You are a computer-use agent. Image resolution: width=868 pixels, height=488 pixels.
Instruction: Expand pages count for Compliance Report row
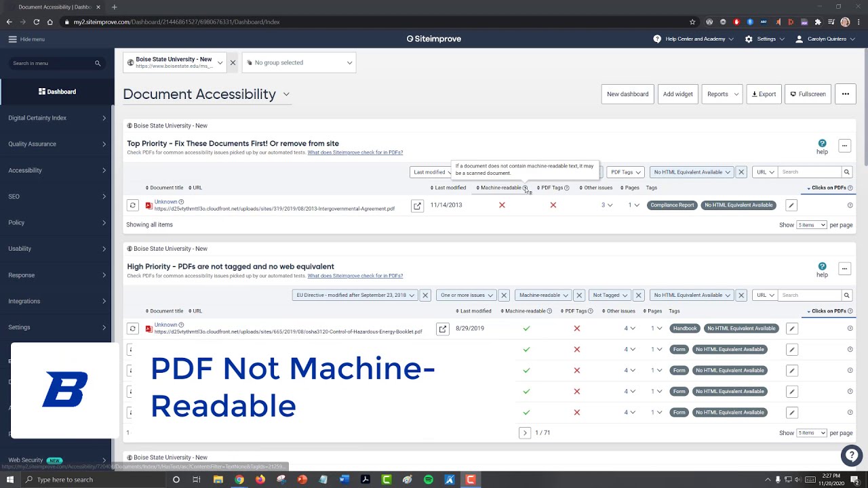tap(634, 205)
